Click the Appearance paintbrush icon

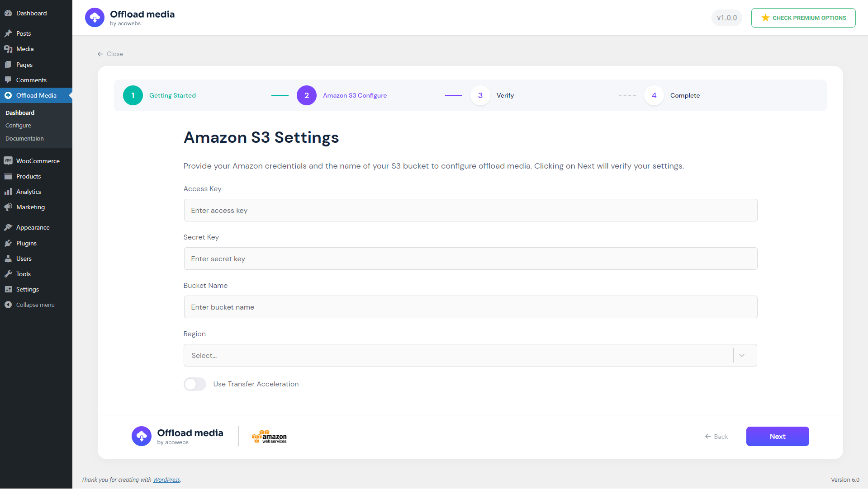[x=8, y=227]
